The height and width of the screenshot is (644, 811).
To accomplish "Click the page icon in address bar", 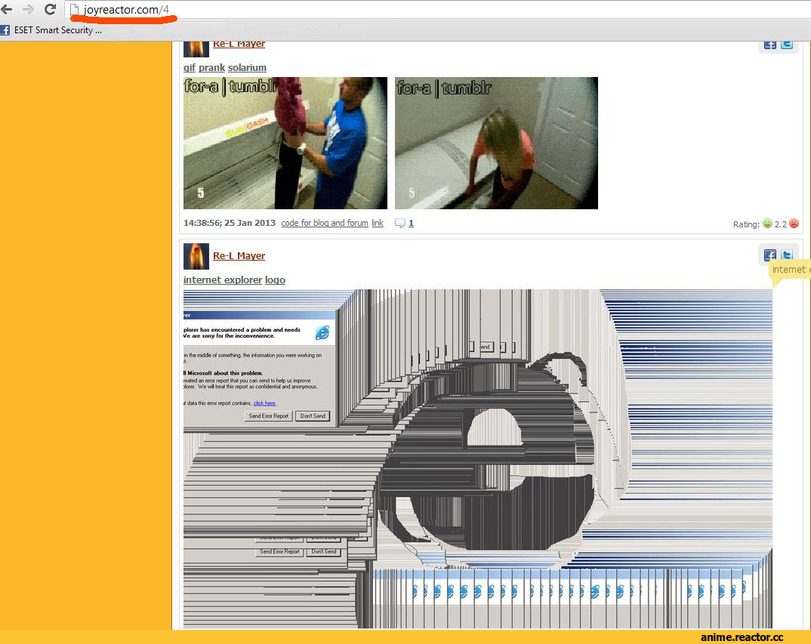I will click(x=74, y=9).
